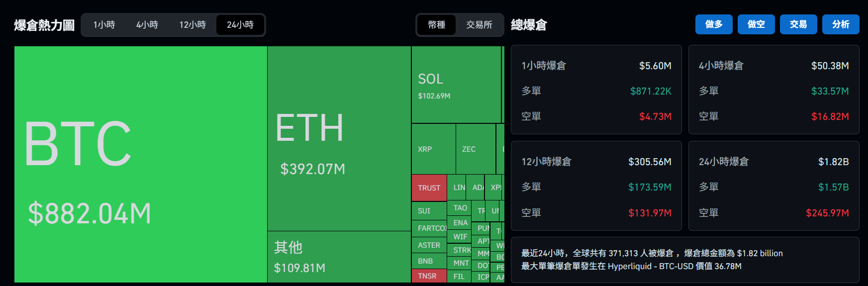Toggle heatmap view to 交易所
Viewport: 868px width, 286px height.
[x=479, y=25]
